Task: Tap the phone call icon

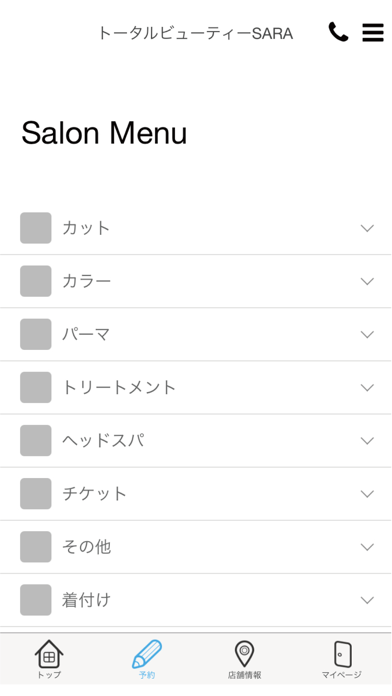Action: pyautogui.click(x=338, y=32)
